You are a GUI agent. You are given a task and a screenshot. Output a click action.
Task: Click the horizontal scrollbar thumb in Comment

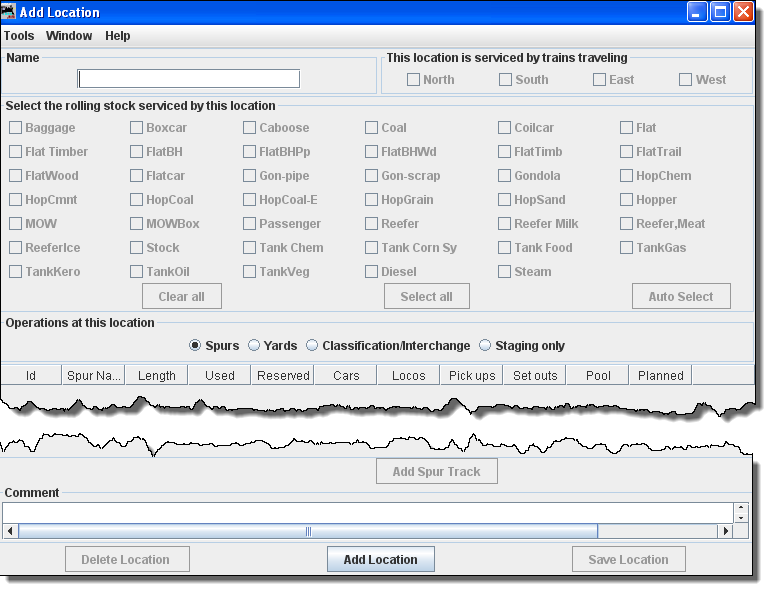(x=308, y=531)
